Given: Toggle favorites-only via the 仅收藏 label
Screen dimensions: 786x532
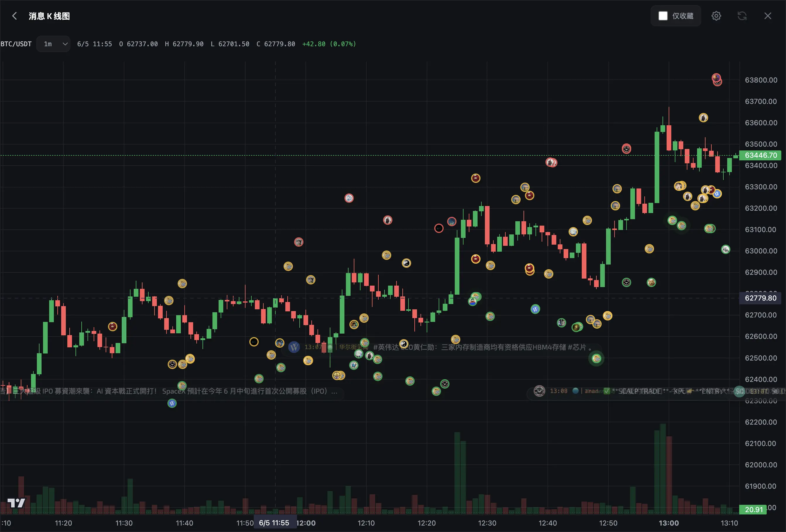Looking at the screenshot, I should (x=682, y=16).
